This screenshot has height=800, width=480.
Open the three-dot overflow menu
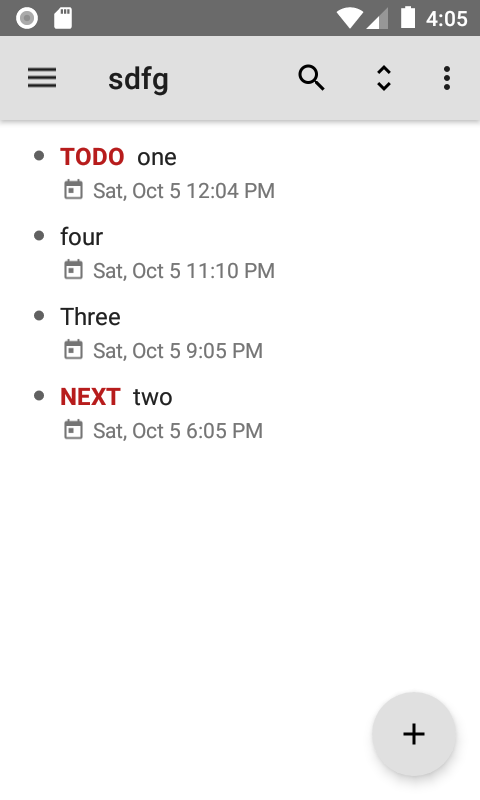pos(447,79)
